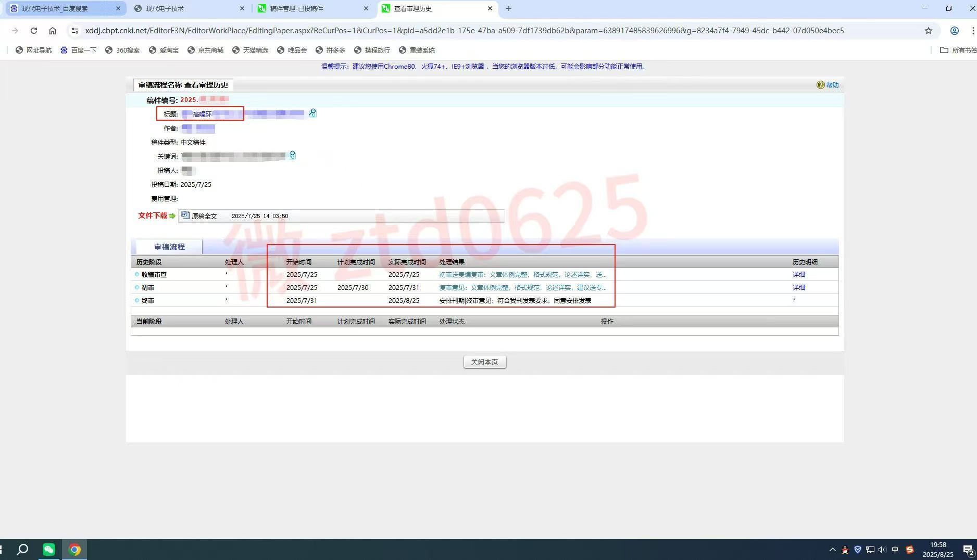The width and height of the screenshot is (977, 560).
Task: Open WeChat from the taskbar
Action: [48, 550]
